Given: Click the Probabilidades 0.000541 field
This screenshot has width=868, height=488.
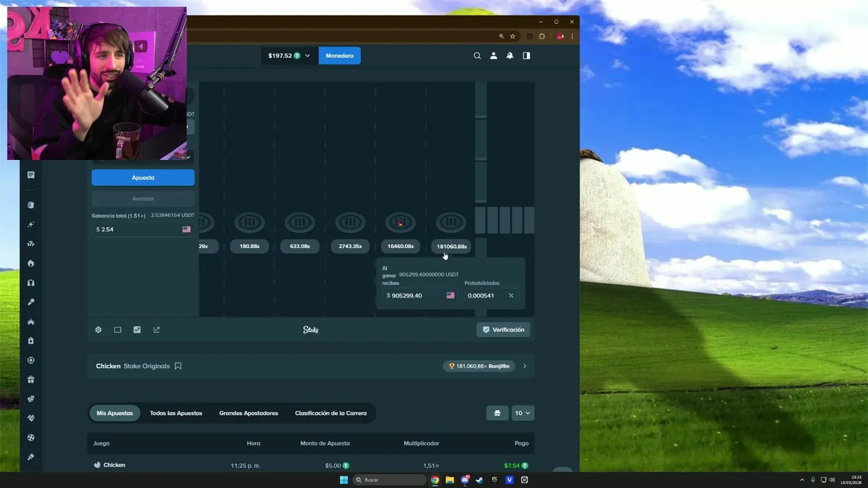Looking at the screenshot, I should point(491,296).
